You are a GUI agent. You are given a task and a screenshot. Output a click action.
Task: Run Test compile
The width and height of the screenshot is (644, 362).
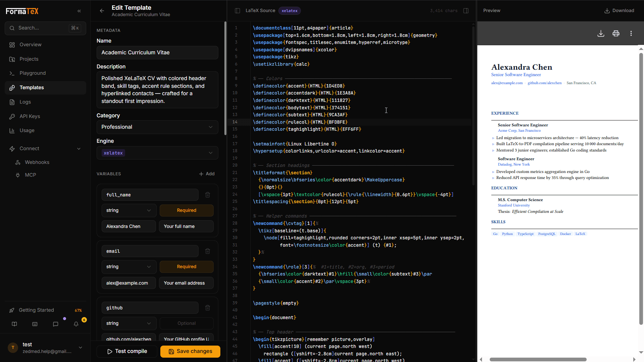(x=127, y=351)
